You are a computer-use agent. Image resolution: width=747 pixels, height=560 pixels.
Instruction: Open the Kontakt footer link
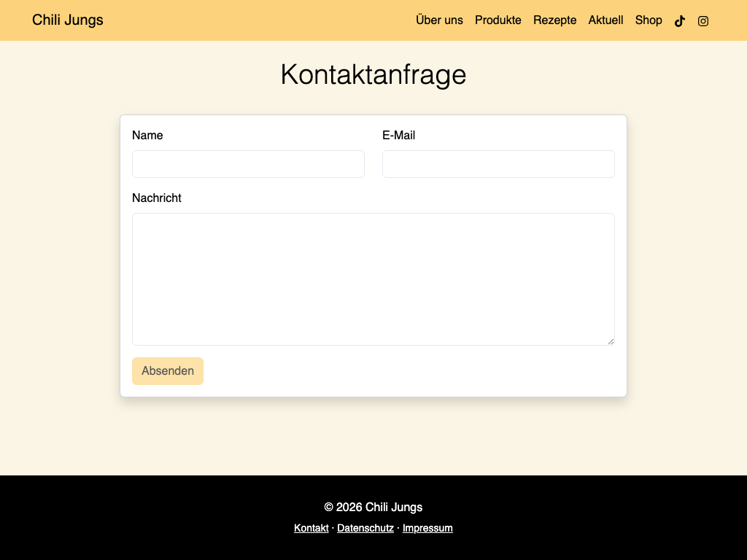click(x=311, y=528)
